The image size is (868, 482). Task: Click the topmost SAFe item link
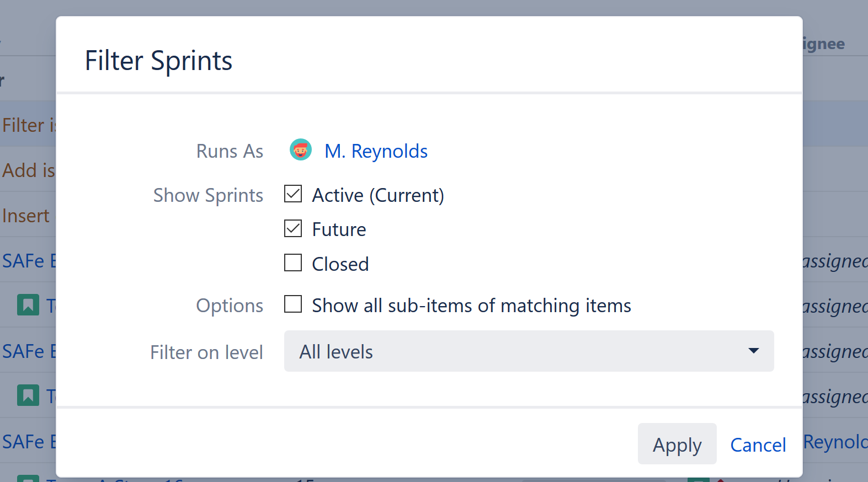(29, 261)
